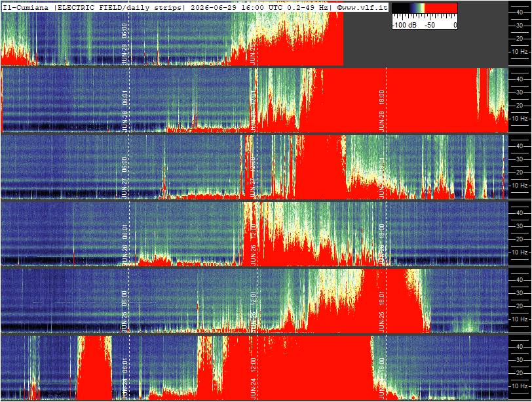Select the JUN-29 06:00 time marker

tap(124, 44)
